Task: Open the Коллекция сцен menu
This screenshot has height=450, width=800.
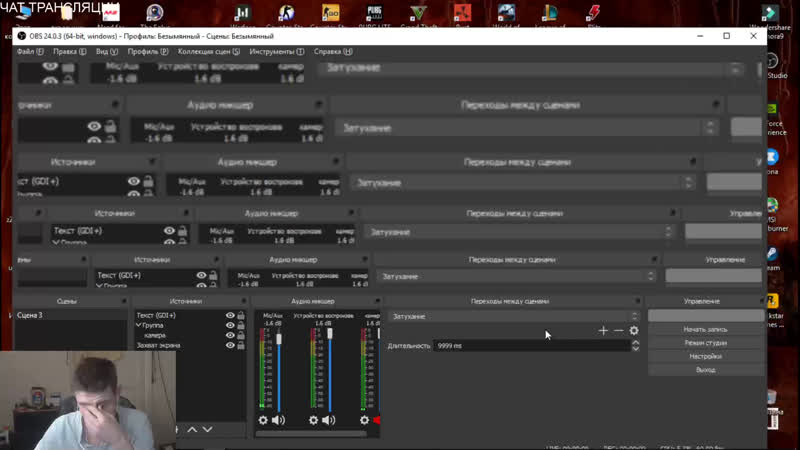Action: [209, 51]
